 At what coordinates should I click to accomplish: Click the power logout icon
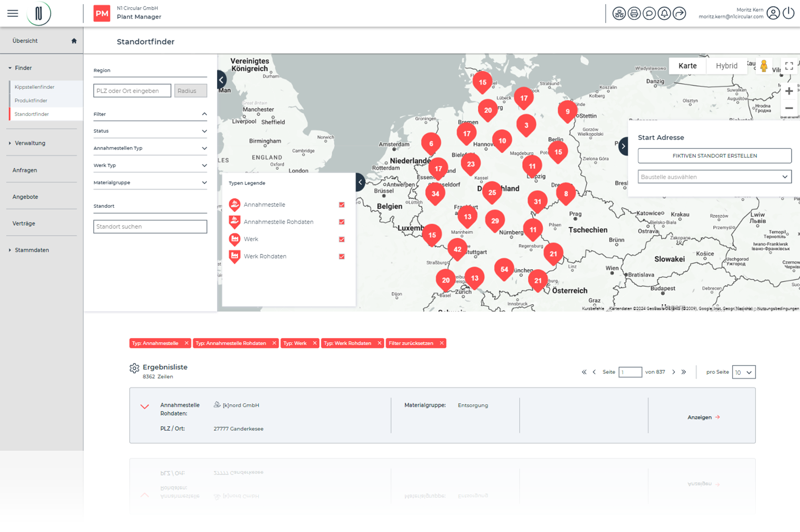tap(788, 13)
